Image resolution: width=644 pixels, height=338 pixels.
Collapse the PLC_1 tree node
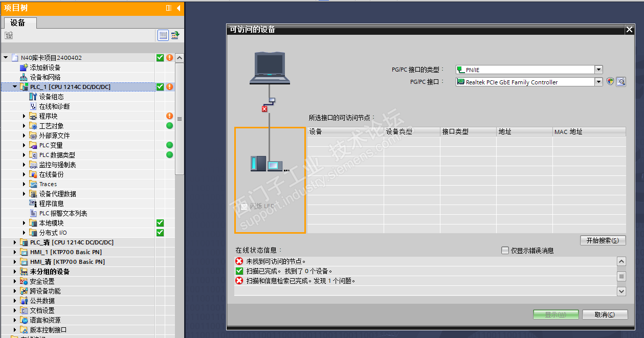15,87
